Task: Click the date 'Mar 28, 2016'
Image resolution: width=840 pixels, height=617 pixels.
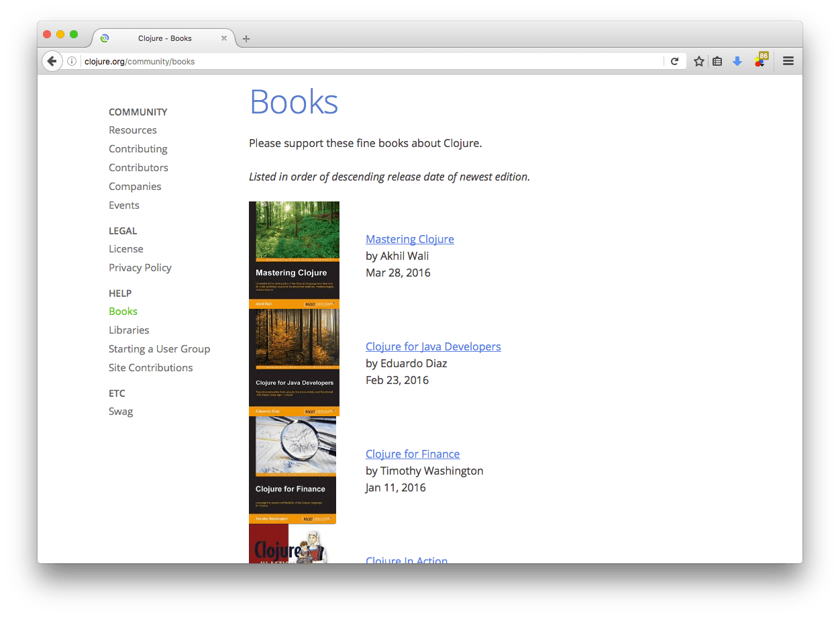Action: coord(398,273)
